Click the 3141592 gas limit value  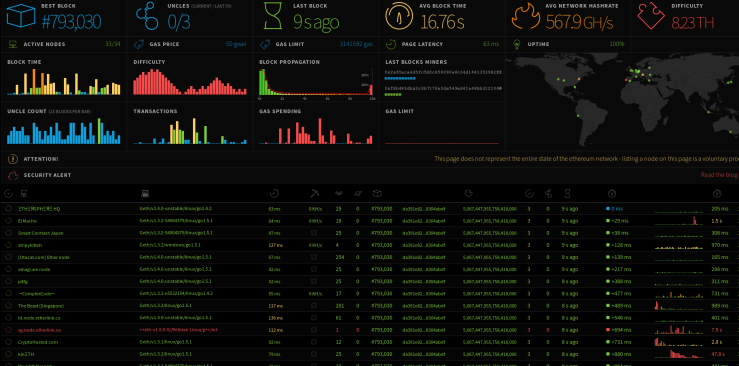coord(356,44)
